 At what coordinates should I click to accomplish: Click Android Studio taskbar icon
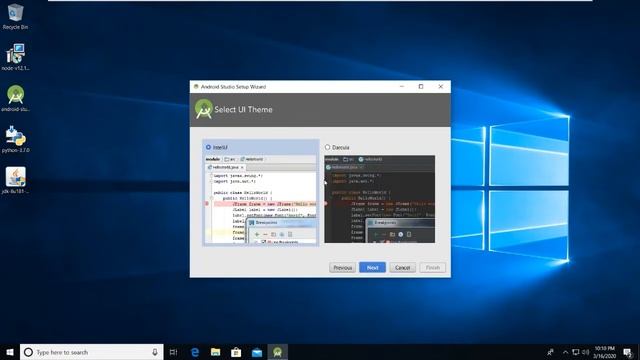[278, 352]
